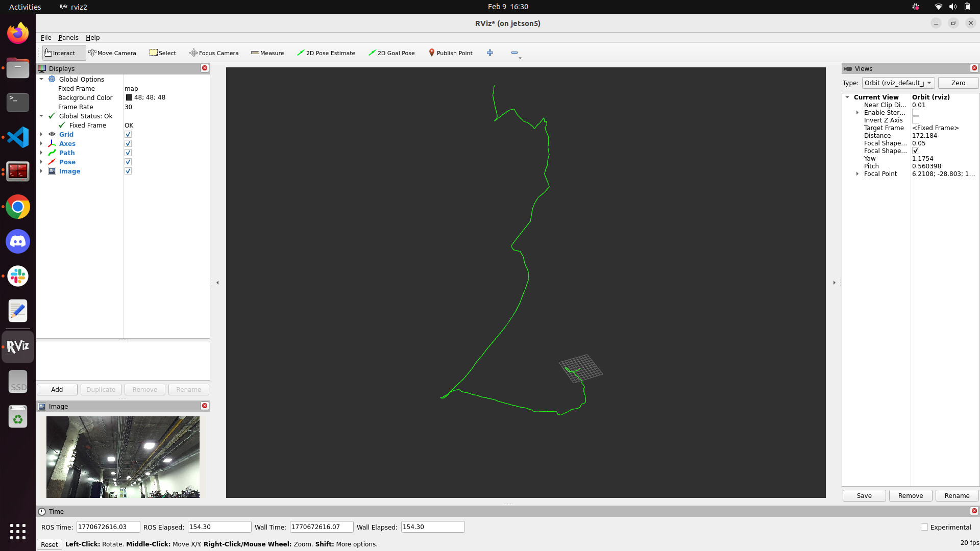Uncheck the Grid display checkbox

click(128, 135)
